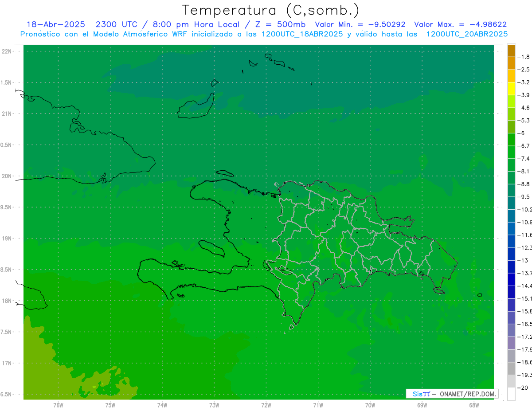
Task: Click the '68W' longitude label
Action: click(x=474, y=405)
